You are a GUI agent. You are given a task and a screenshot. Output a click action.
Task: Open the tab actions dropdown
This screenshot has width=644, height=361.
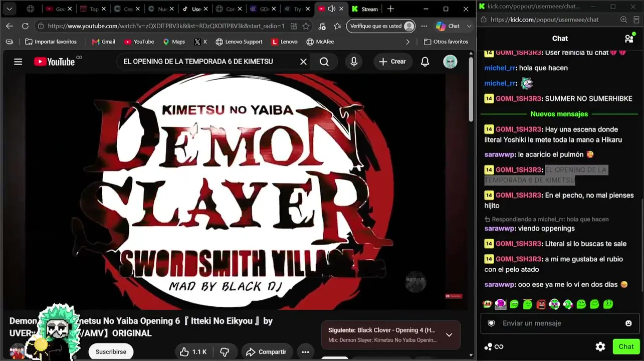[9, 9]
